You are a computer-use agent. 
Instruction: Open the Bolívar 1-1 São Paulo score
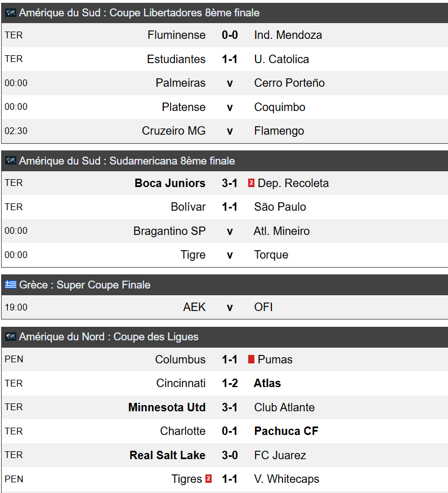click(230, 207)
